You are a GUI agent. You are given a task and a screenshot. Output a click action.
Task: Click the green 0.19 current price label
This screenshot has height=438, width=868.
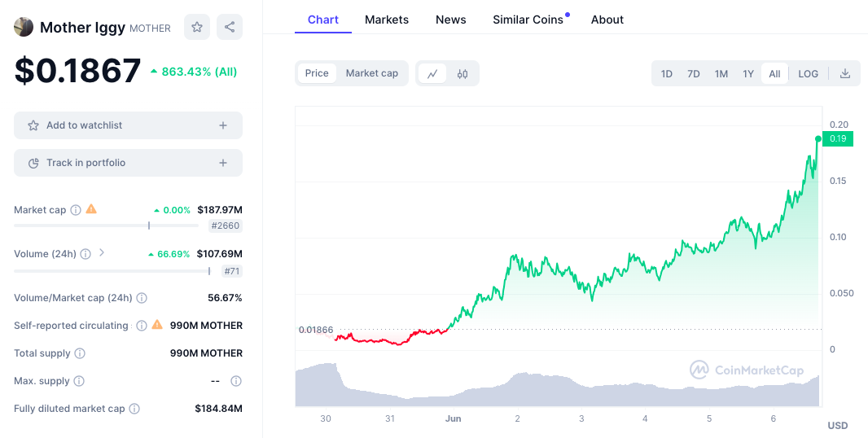pos(838,138)
